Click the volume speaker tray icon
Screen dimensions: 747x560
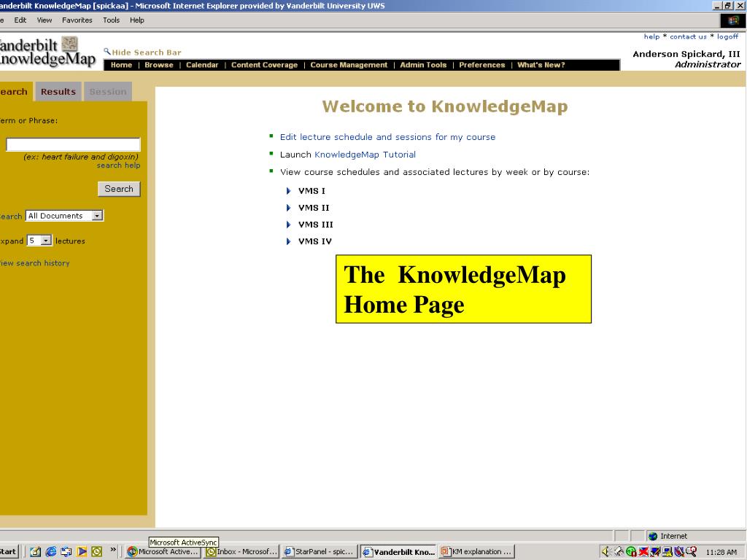(606, 551)
